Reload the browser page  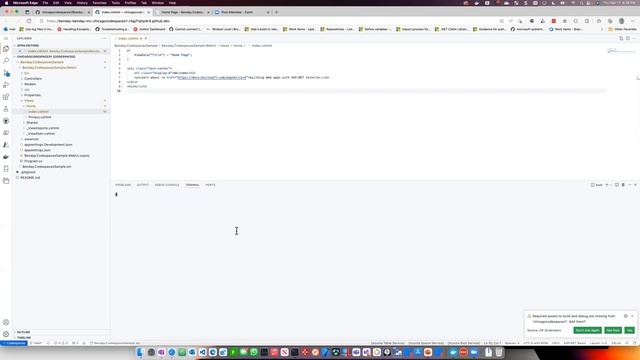tap(29, 21)
